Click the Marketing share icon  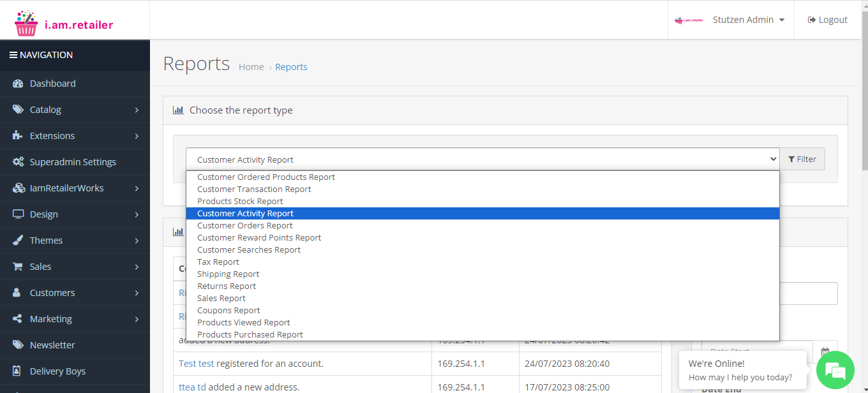18,319
